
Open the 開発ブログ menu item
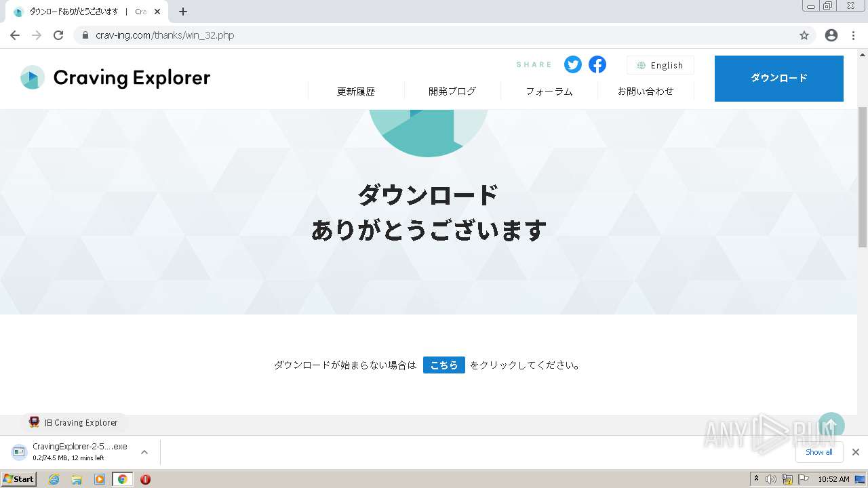pos(452,91)
